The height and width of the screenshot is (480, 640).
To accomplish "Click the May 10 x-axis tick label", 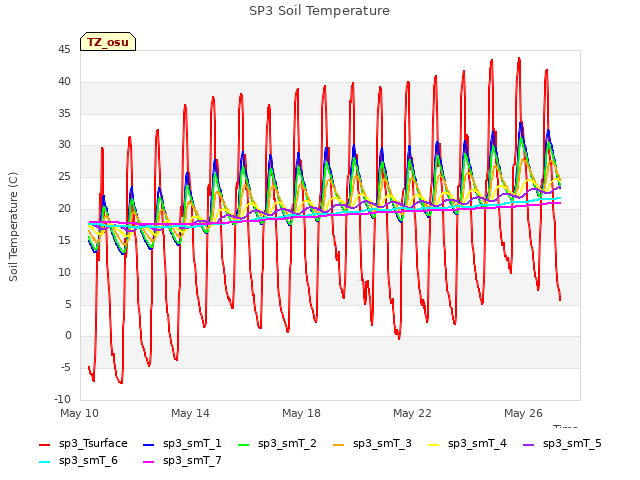I will coord(79,413).
